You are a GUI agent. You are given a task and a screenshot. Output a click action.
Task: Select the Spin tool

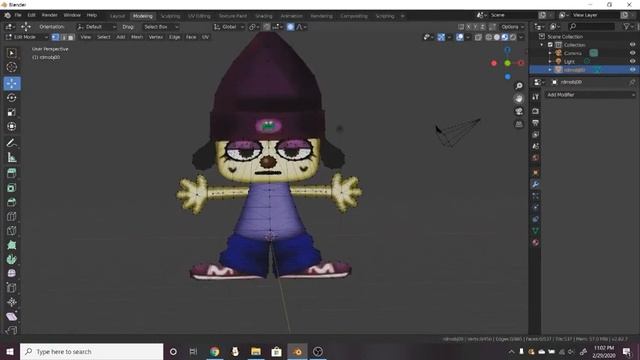(x=11, y=259)
